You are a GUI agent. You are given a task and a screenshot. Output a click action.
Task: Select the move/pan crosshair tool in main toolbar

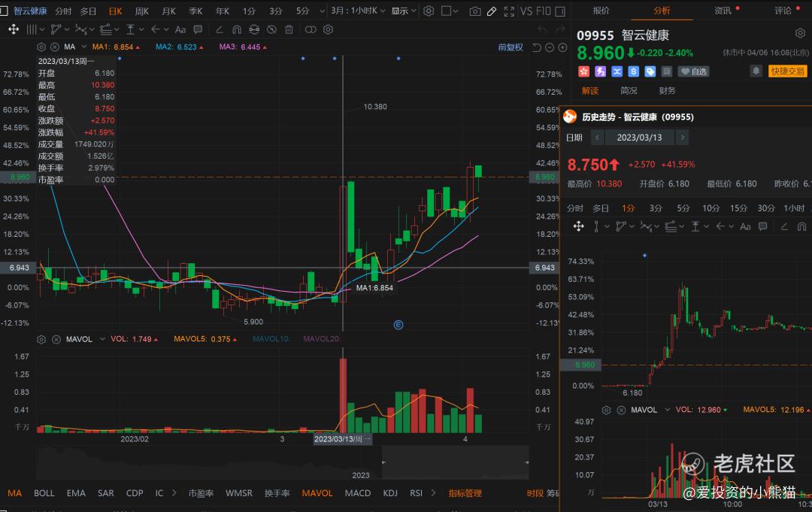point(14,29)
